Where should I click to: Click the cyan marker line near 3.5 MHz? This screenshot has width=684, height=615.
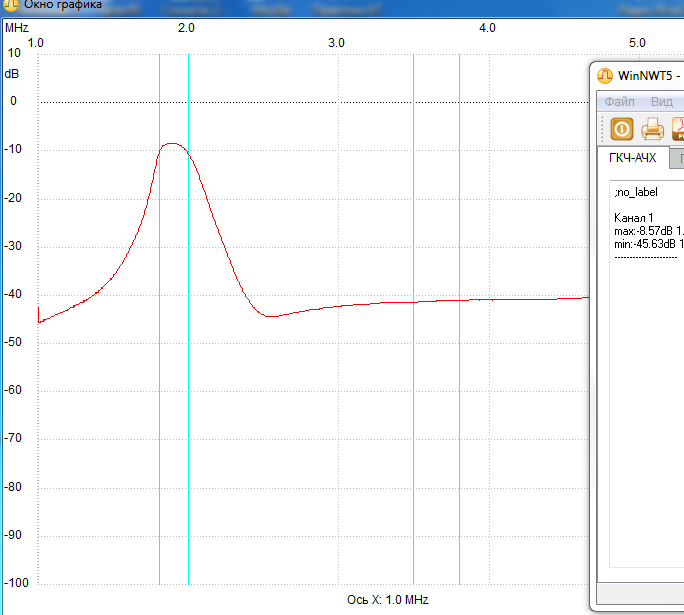(x=414, y=319)
